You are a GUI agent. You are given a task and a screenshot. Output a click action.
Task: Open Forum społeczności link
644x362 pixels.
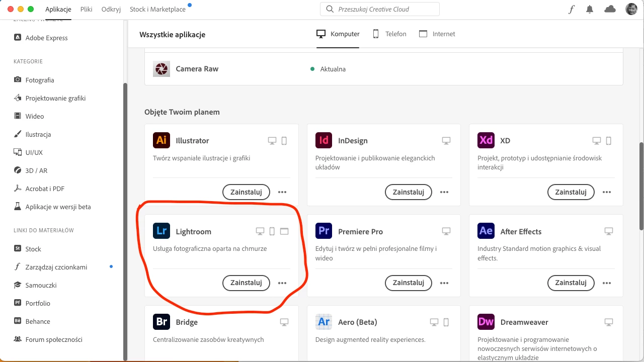click(48, 339)
